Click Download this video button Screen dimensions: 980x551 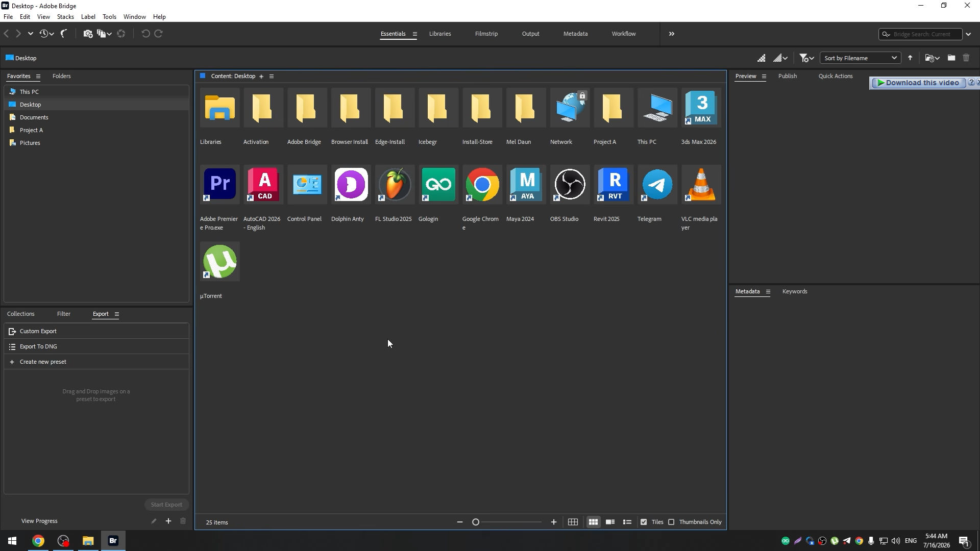click(918, 83)
